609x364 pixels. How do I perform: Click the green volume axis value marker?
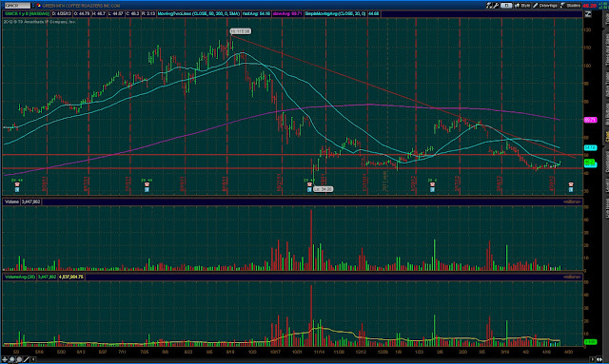pos(590,341)
